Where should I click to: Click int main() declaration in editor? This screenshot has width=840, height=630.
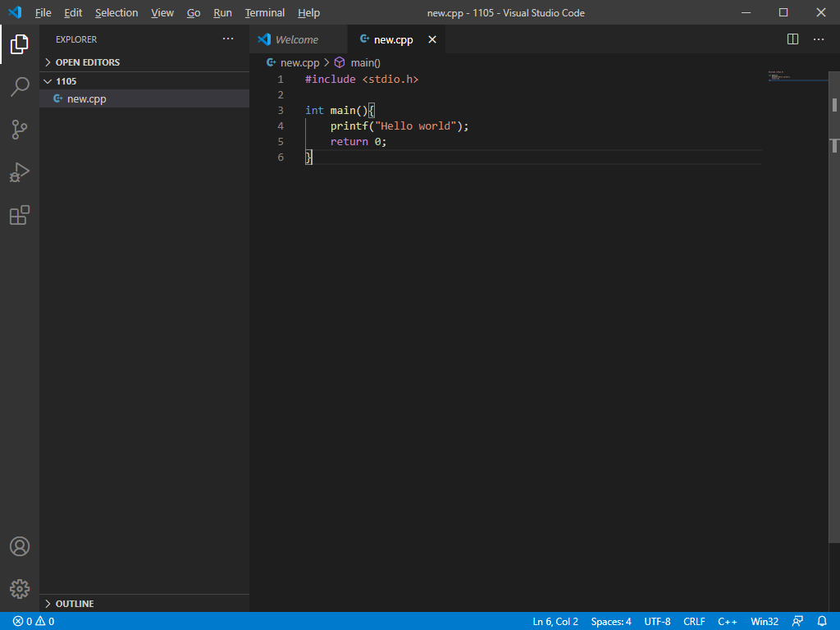[x=340, y=111]
